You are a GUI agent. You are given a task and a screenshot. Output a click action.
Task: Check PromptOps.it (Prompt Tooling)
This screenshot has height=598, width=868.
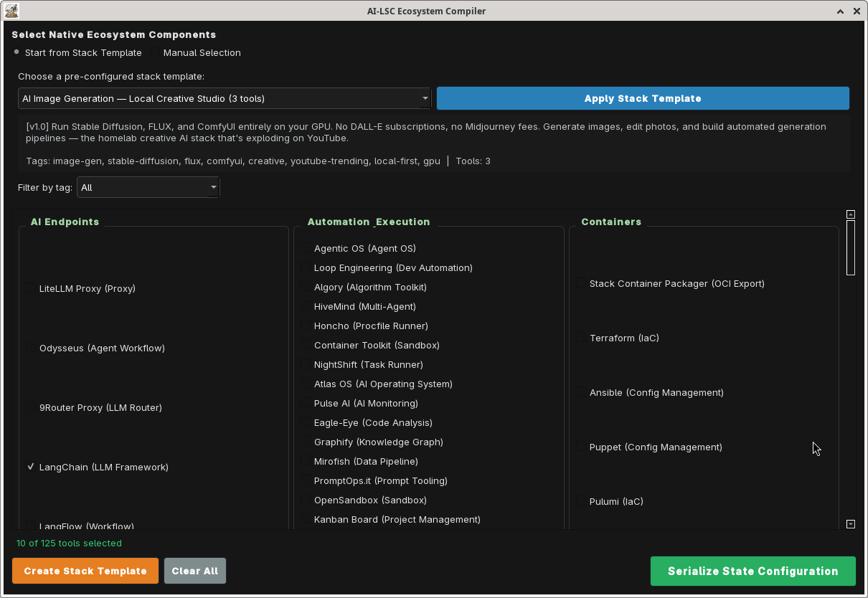click(x=374, y=481)
